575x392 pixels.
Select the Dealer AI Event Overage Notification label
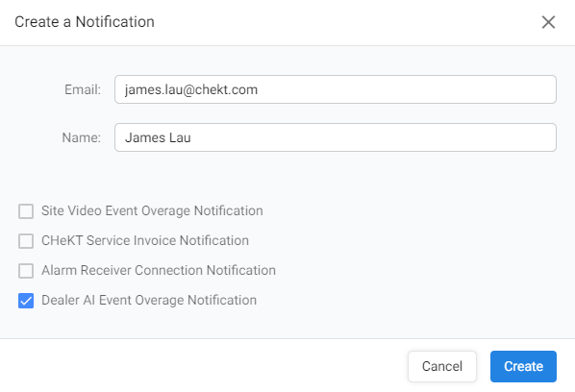[149, 300]
